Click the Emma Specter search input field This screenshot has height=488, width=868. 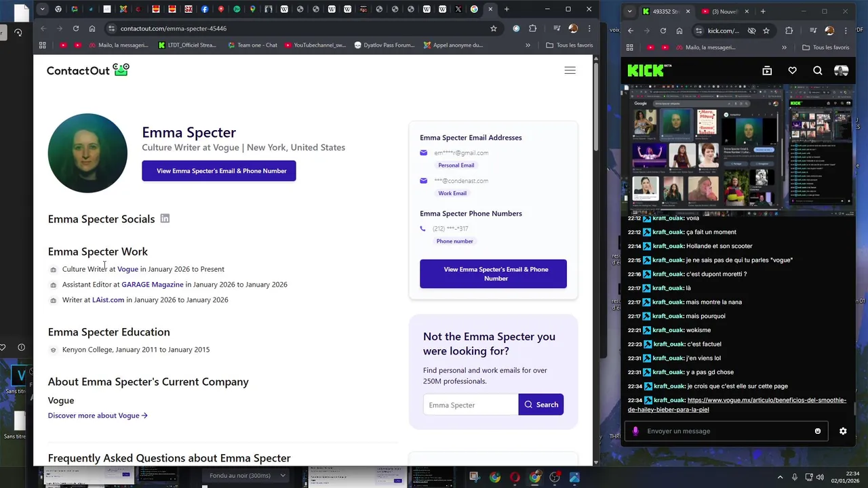(471, 405)
